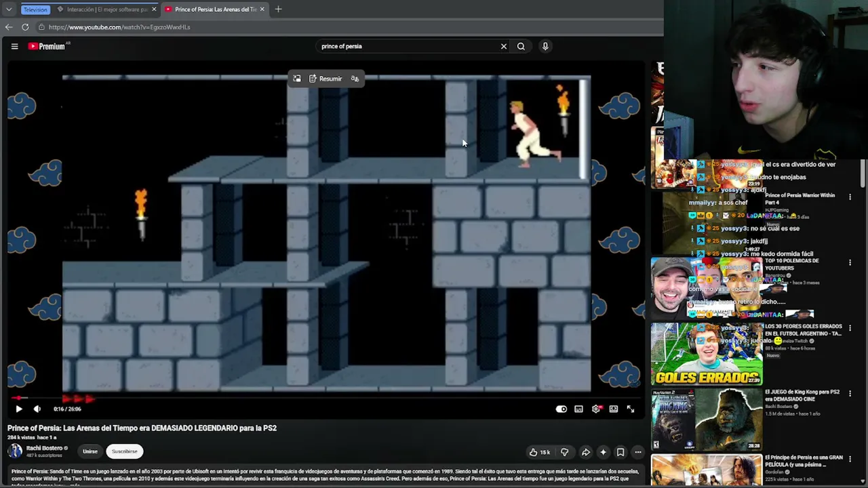Save the video with the bookmark icon
Screen dimensions: 868x488
[620, 452]
